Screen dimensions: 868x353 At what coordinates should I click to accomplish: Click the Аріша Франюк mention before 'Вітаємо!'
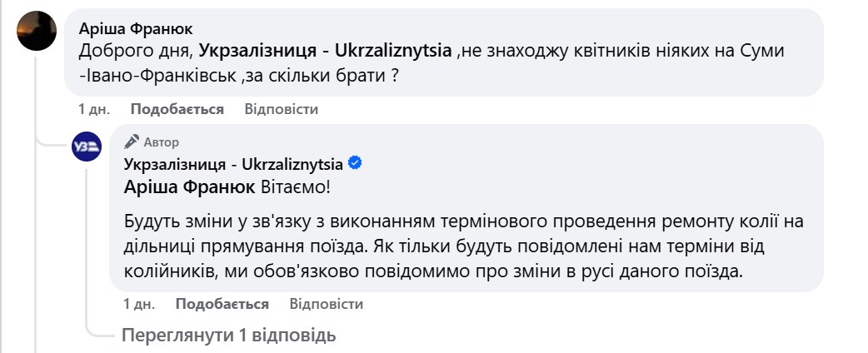(x=189, y=186)
